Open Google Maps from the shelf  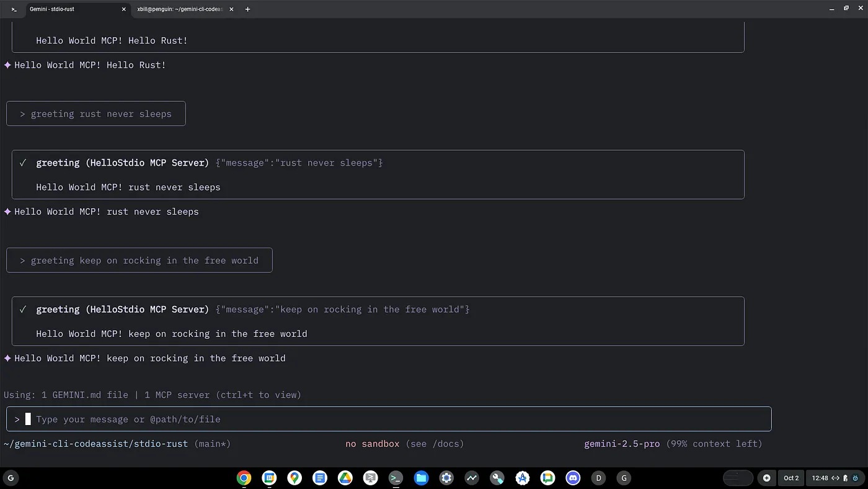(x=294, y=478)
